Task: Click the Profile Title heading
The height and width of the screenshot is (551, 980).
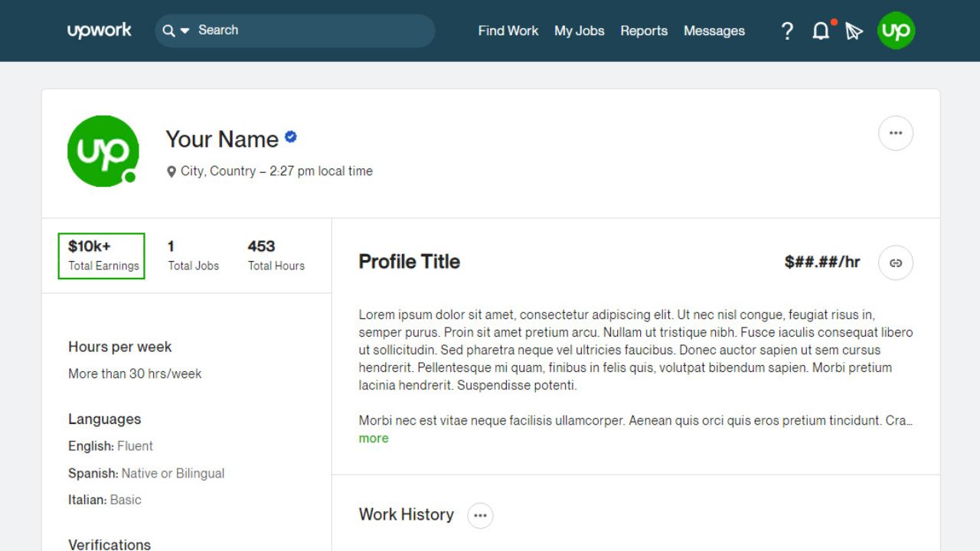Action: click(410, 262)
